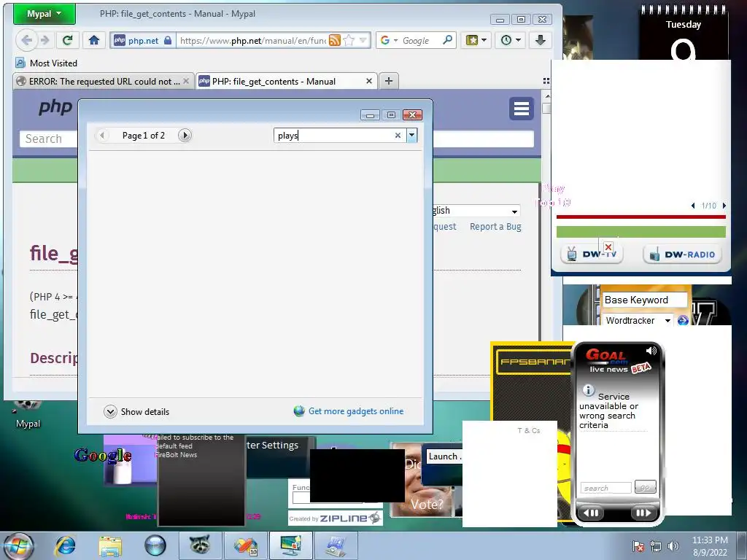Open the gadget search filter dropdown arrow
Screen dimensions: 747x560
click(x=411, y=136)
